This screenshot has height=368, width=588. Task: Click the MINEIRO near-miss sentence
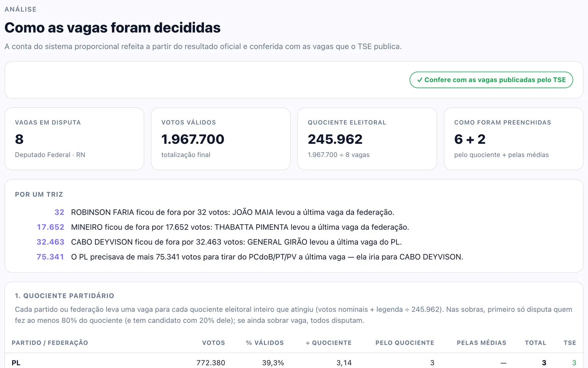coord(240,227)
